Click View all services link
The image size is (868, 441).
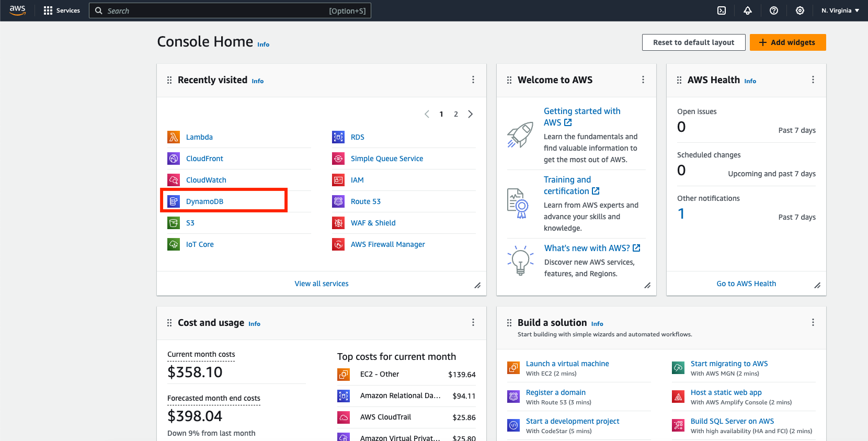pyautogui.click(x=322, y=284)
